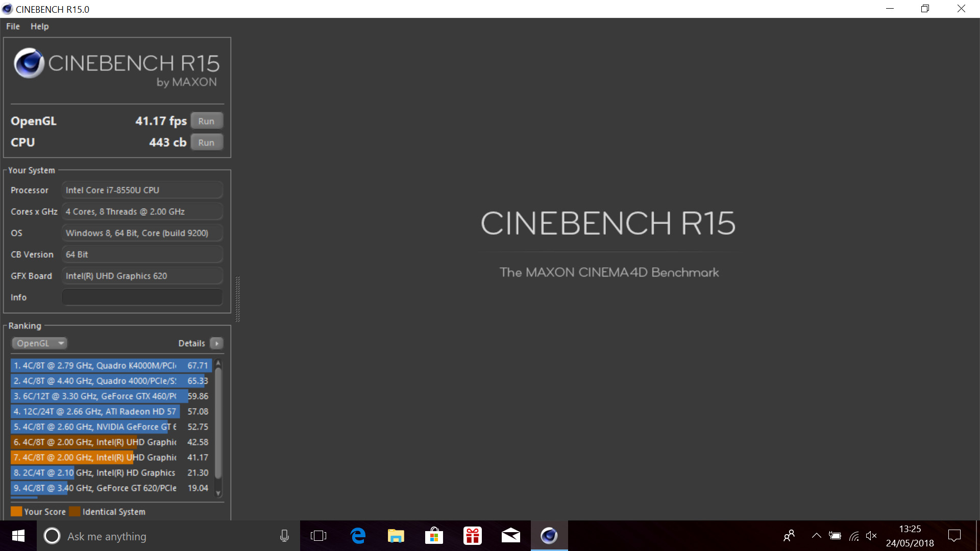
Task: Open the File menu
Action: point(13,27)
